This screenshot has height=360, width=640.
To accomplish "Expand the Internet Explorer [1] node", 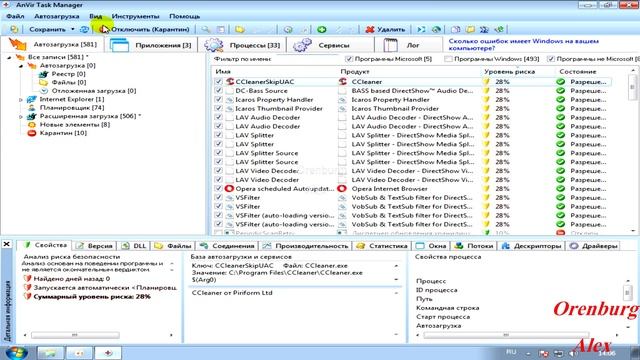I will [21, 100].
